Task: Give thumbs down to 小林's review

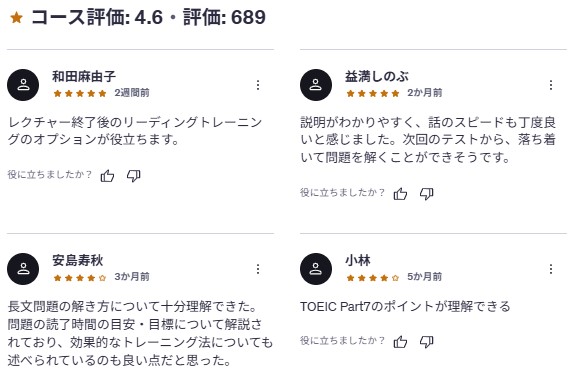Action: pyautogui.click(x=426, y=342)
